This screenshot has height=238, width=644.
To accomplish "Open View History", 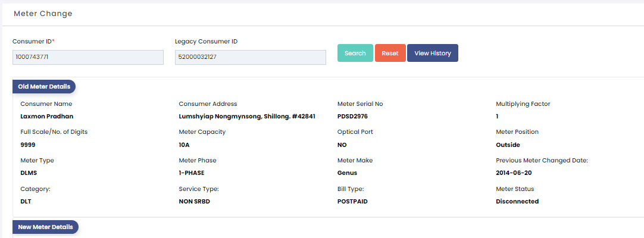I will 433,53.
